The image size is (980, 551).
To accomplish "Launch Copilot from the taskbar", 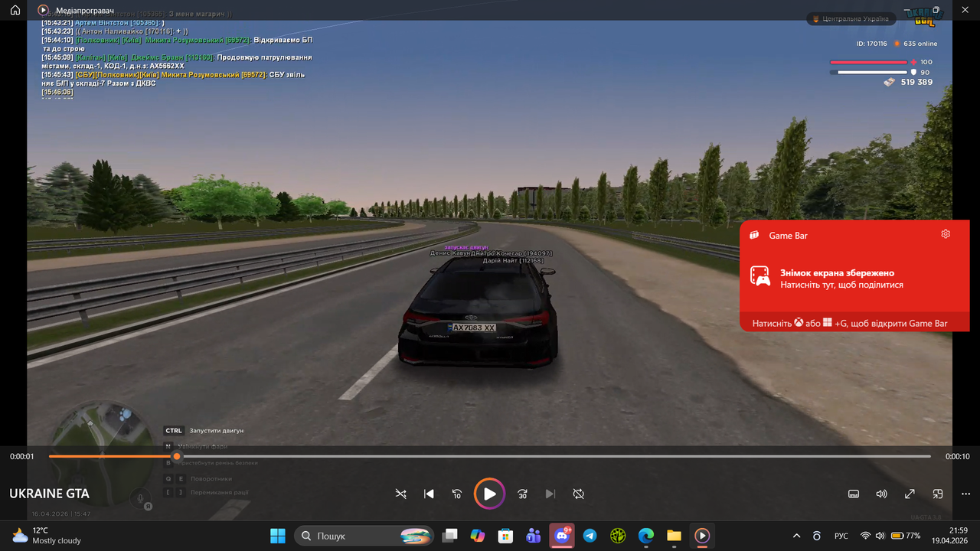I will pyautogui.click(x=478, y=536).
